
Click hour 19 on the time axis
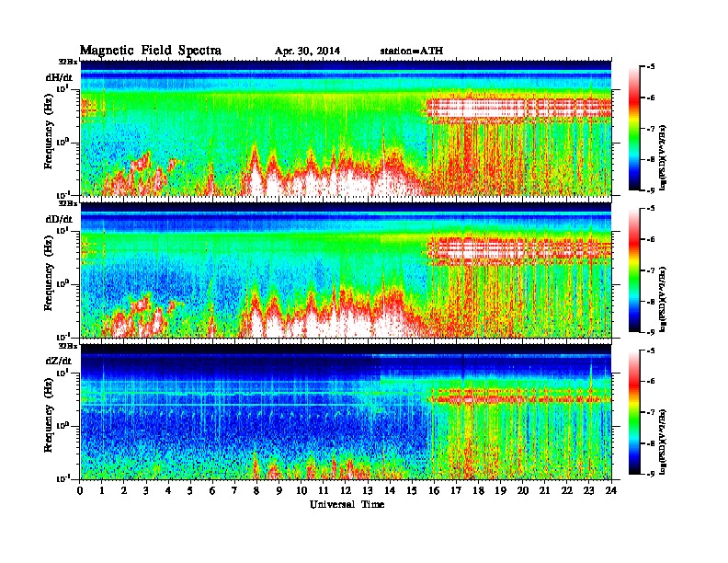coord(500,490)
